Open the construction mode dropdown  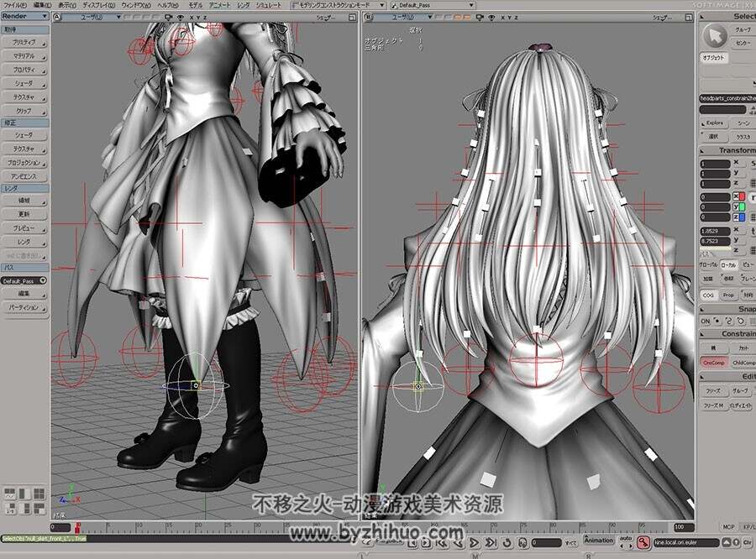pyautogui.click(x=338, y=5)
